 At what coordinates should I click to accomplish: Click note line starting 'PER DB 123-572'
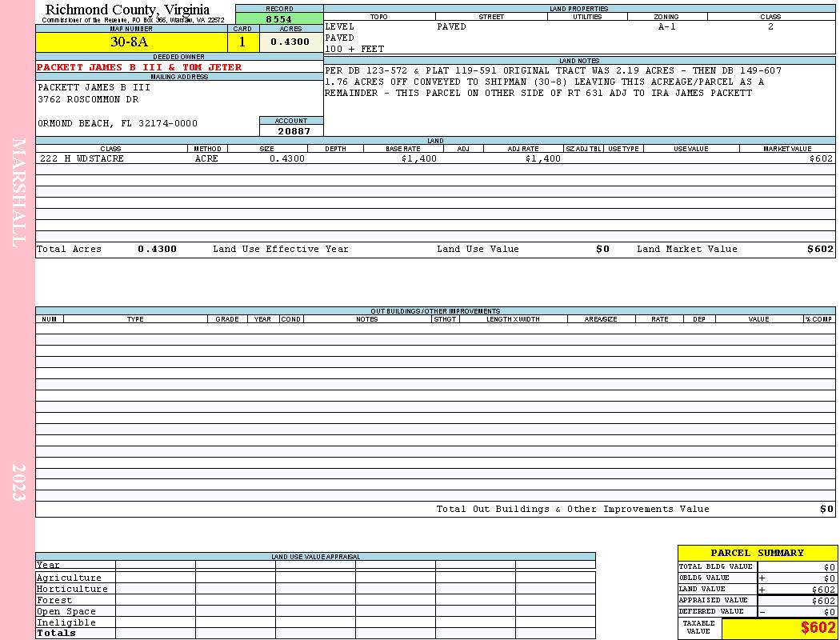click(553, 70)
